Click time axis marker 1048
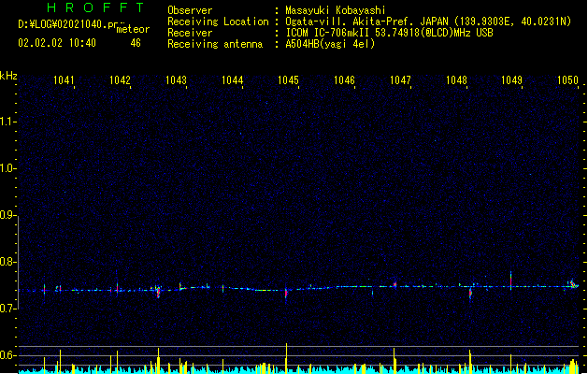Screen dimensions: 588x374 (456, 79)
